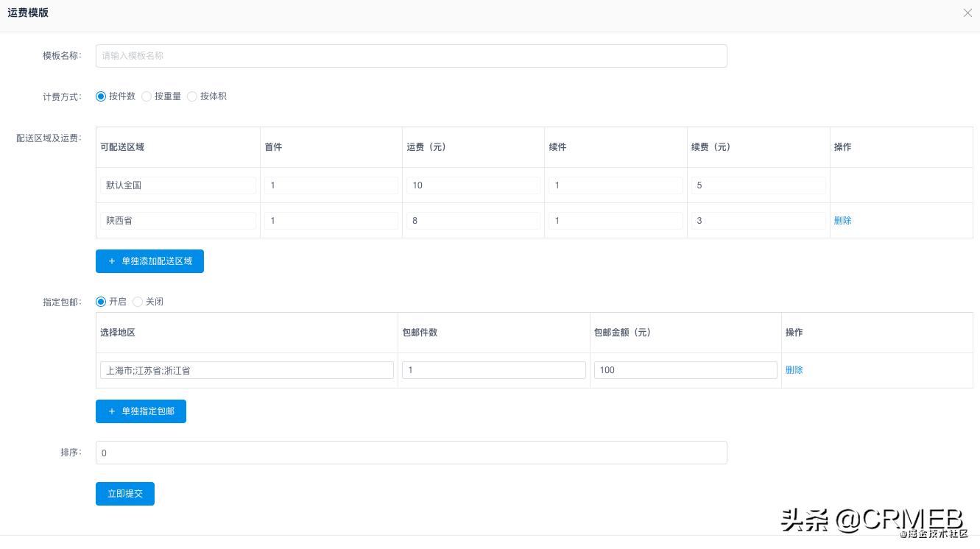Enable 开启 for 指定包邮
980x549 pixels.
(x=102, y=302)
